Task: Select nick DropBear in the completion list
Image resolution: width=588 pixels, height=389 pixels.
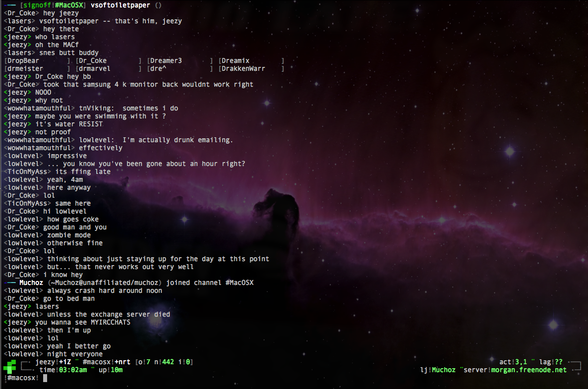Action: 23,61
